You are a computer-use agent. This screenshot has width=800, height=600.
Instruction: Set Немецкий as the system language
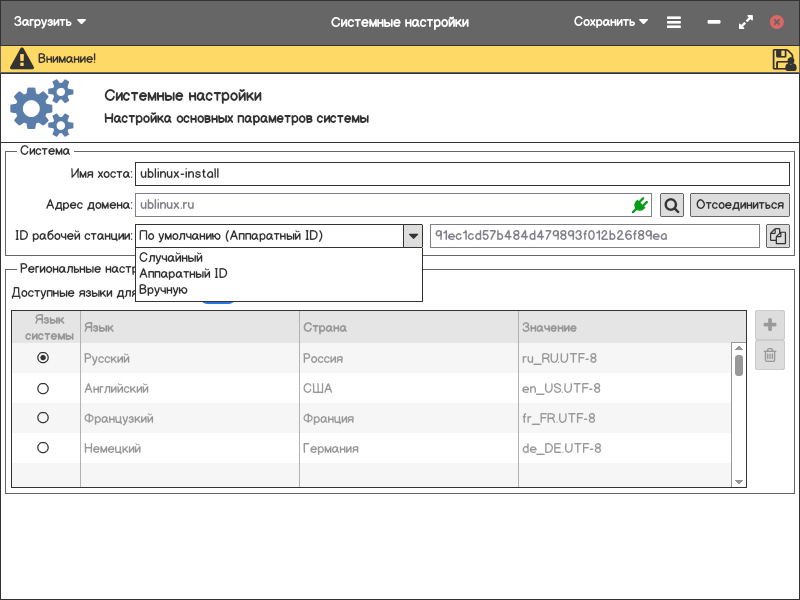(x=43, y=448)
